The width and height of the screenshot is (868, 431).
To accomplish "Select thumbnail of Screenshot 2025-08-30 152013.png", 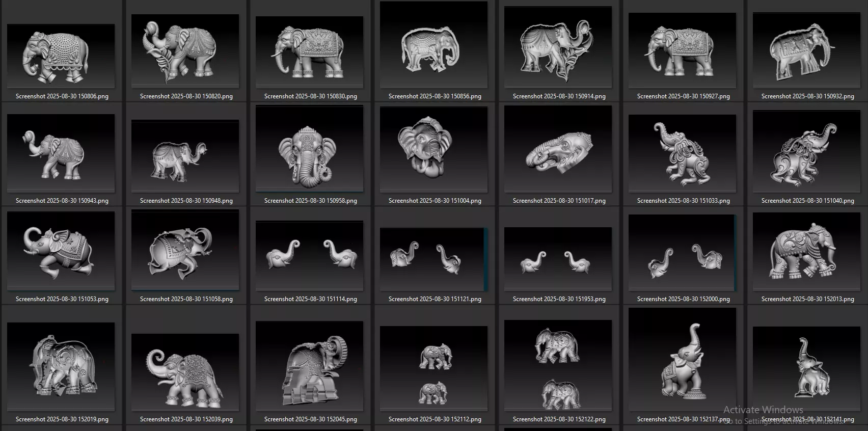I will (807, 252).
